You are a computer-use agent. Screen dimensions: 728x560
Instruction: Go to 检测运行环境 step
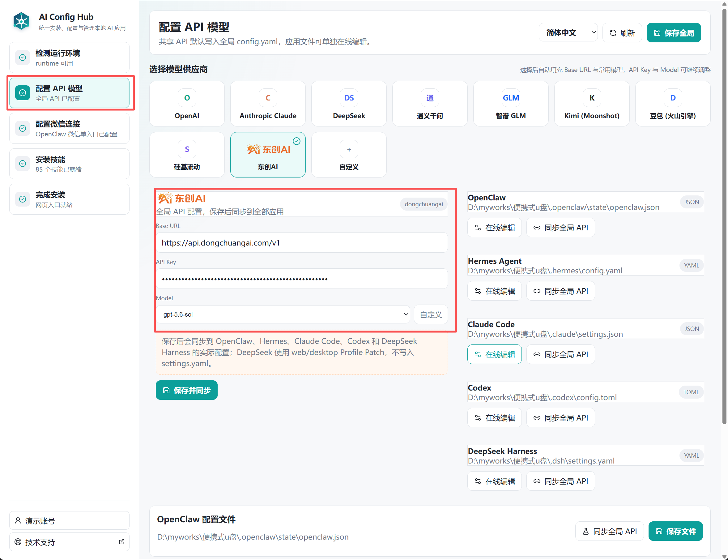(x=69, y=58)
